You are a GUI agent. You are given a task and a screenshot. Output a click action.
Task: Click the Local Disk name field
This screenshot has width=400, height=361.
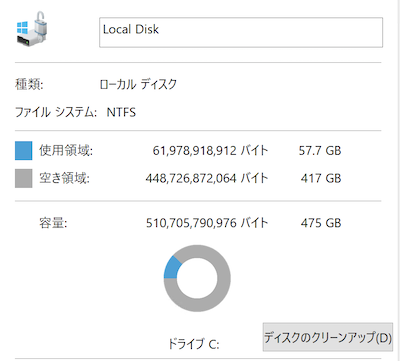click(x=241, y=32)
